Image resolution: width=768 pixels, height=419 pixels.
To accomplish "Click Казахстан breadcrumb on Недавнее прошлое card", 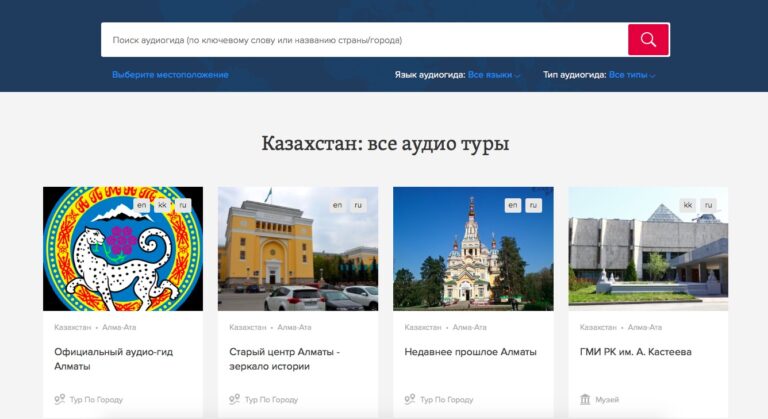I will [423, 327].
